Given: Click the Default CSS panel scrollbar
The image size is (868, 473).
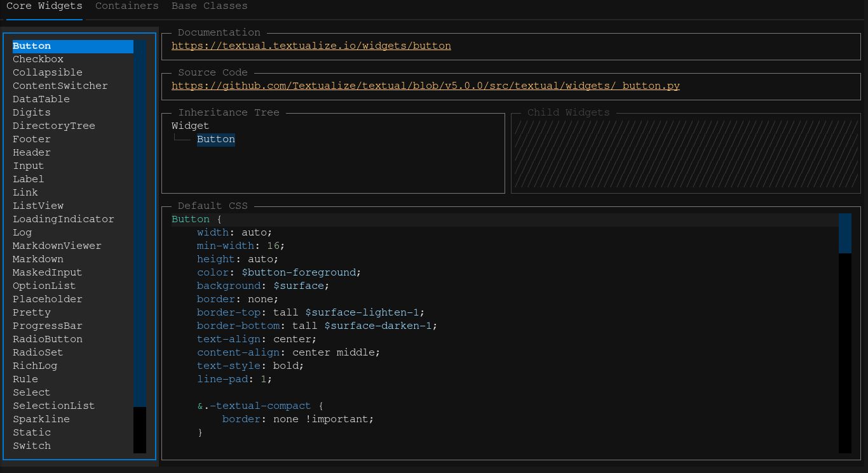Looking at the screenshot, I should [x=845, y=235].
